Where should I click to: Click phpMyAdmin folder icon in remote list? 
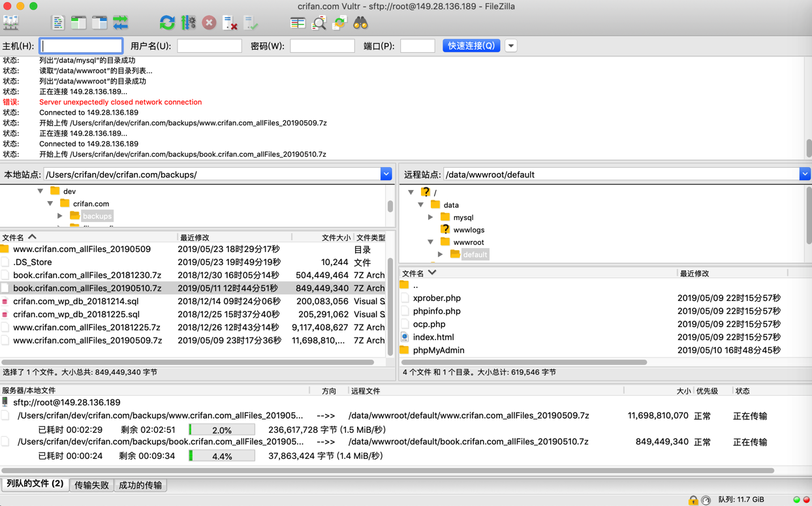[x=404, y=350]
